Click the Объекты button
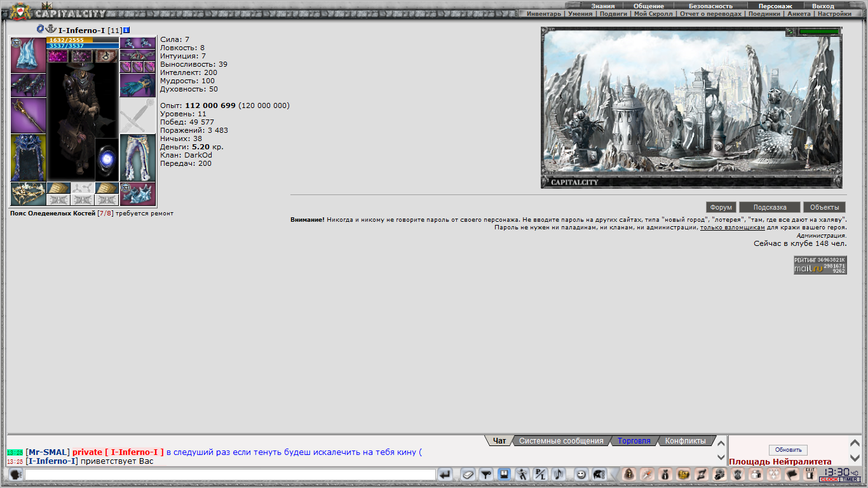 pos(824,207)
